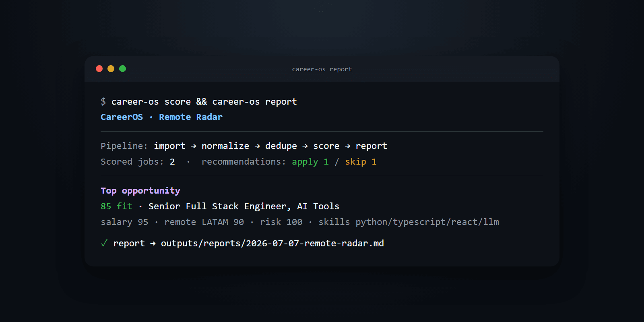Click the orange 'skip 1' value
This screenshot has width=644, height=322.
[361, 162]
